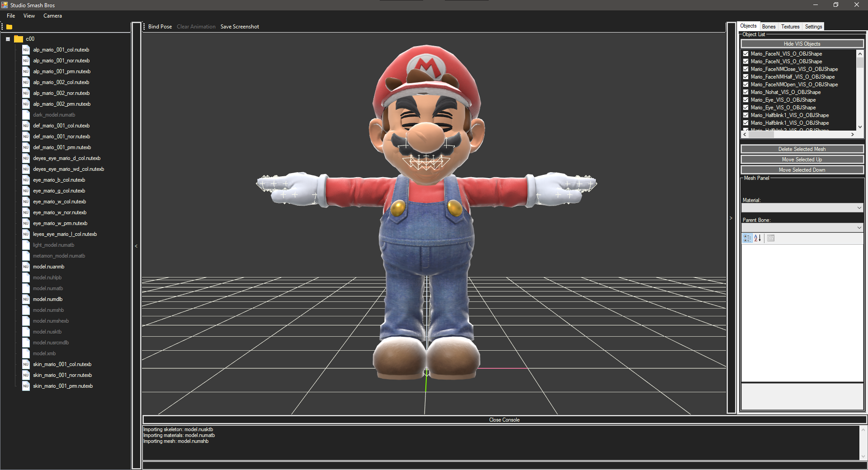This screenshot has height=470, width=868.
Task: Open the Camera menu
Action: pyautogui.click(x=52, y=16)
